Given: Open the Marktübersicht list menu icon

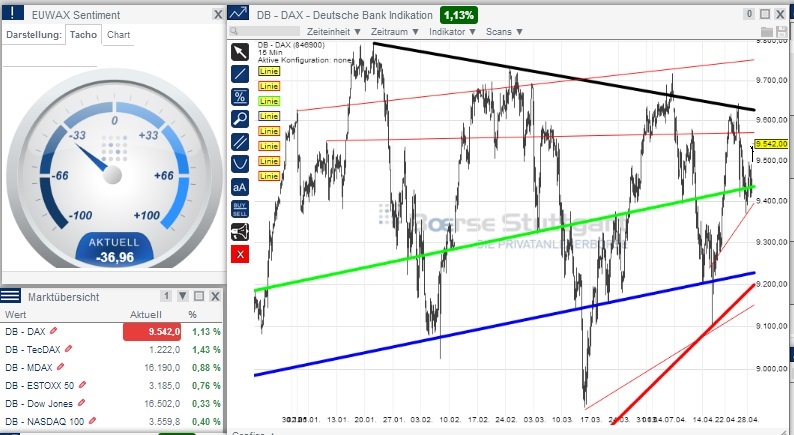Looking at the screenshot, I should pos(11,296).
